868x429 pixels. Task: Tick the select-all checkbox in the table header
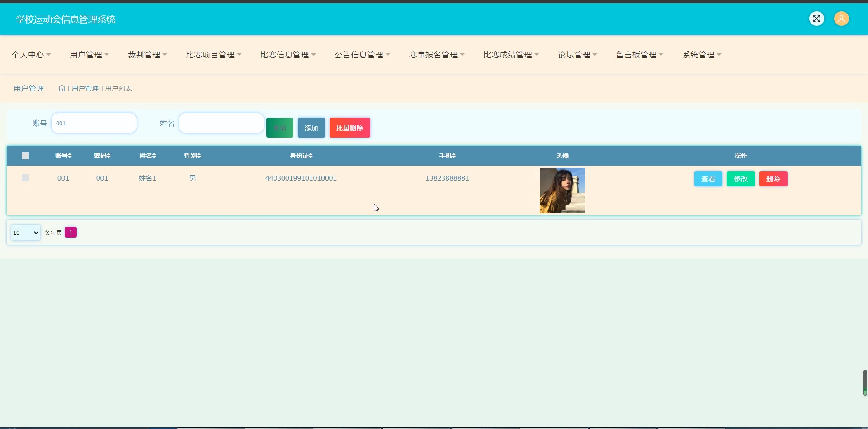(x=25, y=156)
